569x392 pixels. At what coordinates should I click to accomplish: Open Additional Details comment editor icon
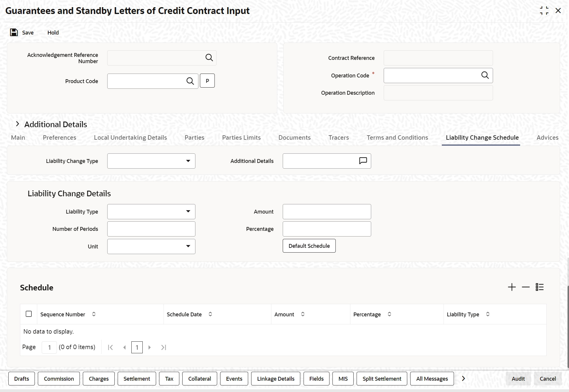coord(363,161)
